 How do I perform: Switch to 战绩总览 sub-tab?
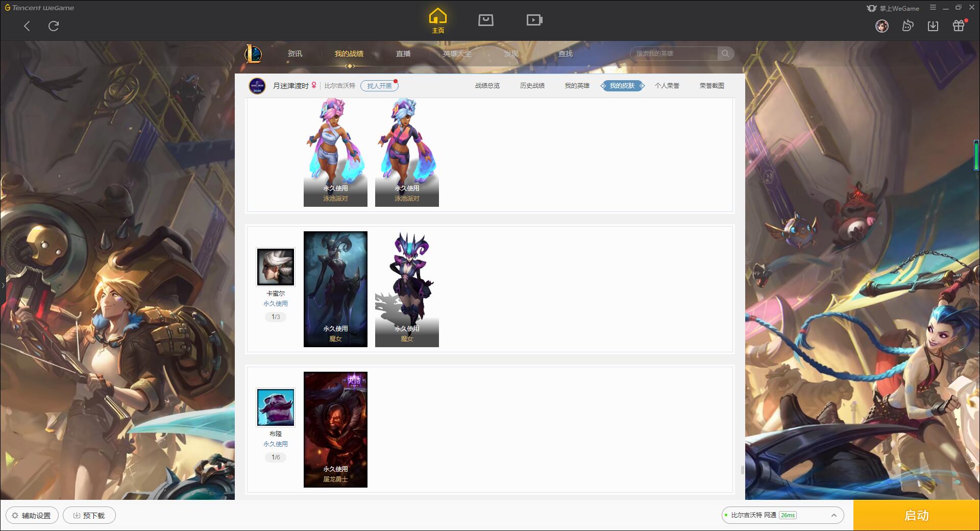487,86
